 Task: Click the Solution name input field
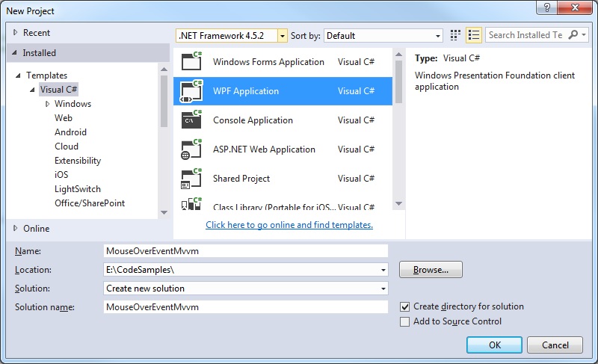tap(246, 307)
